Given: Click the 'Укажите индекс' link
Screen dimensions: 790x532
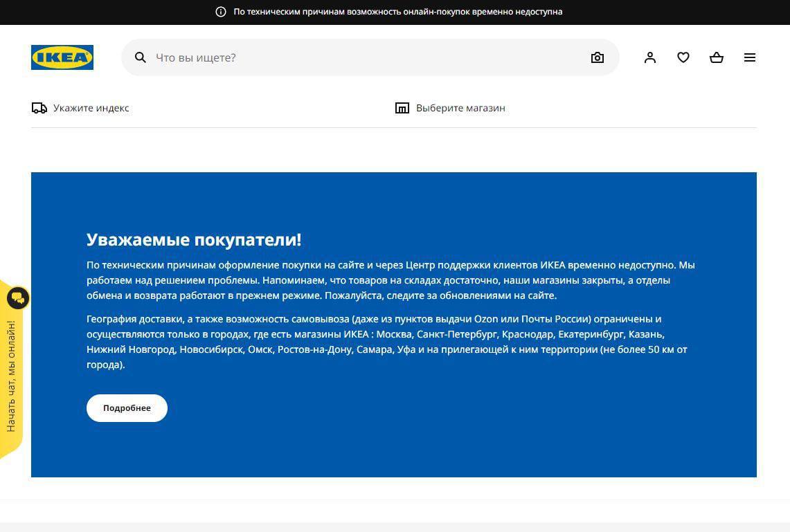Looking at the screenshot, I should pos(91,108).
